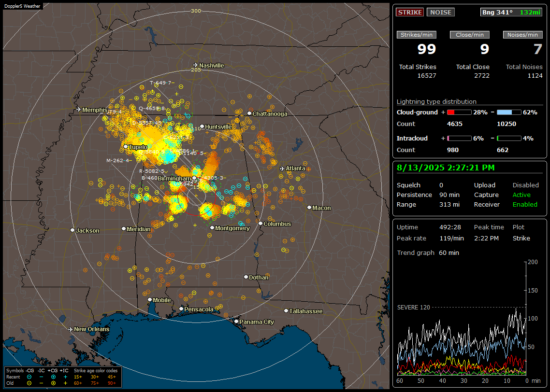Click the Pensacola city dot marker
Image resolution: width=550 pixels, height=392 pixels.
pos(181,308)
